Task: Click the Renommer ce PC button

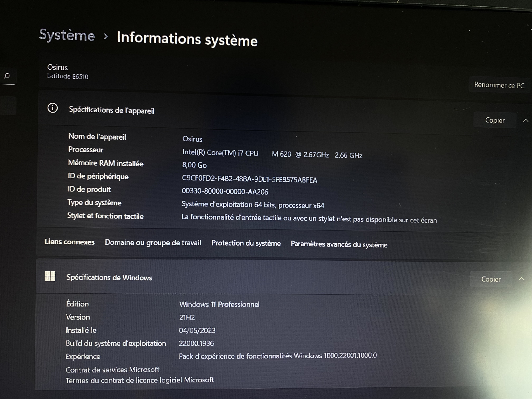Action: point(499,85)
